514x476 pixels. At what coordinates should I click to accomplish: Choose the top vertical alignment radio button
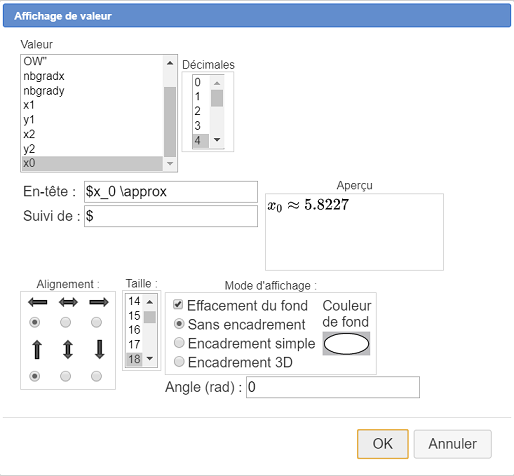tap(35, 376)
